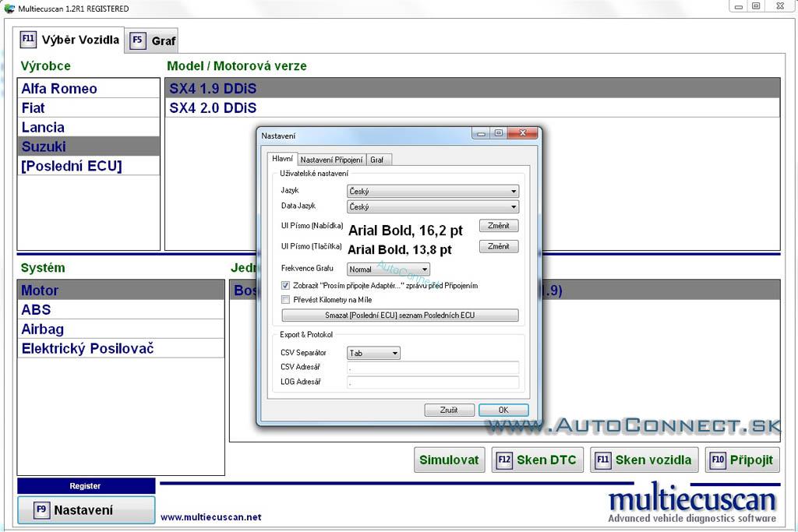Open the www.multiecuscan.net link
The width and height of the screenshot is (798, 532).
(210, 517)
